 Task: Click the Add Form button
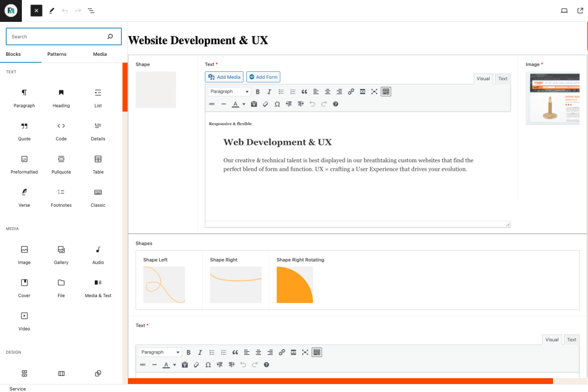(263, 76)
